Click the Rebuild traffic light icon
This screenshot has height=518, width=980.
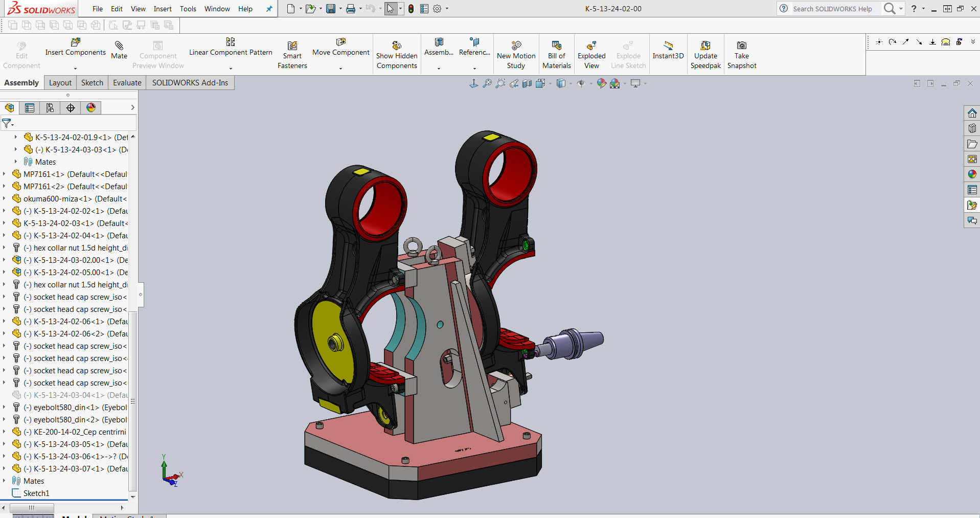coord(411,9)
